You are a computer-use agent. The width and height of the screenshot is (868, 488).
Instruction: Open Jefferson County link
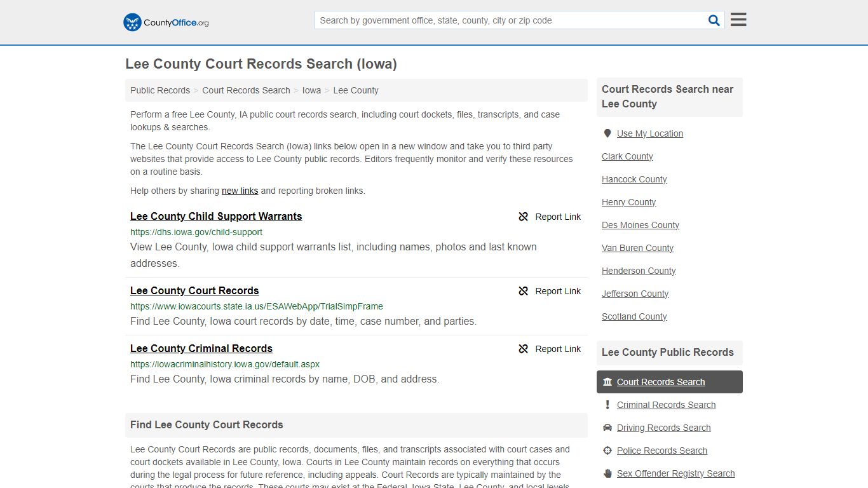tap(635, 294)
